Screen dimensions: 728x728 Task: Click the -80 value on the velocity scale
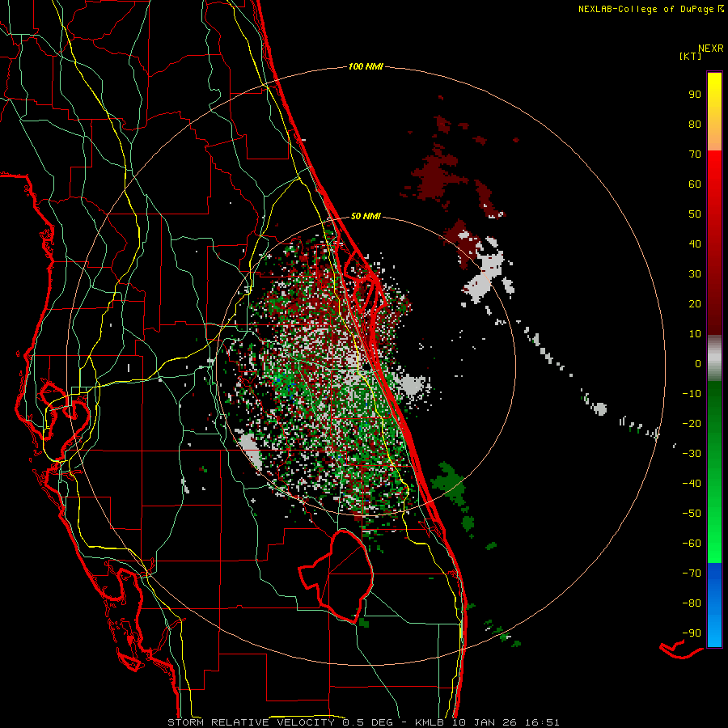692,603
